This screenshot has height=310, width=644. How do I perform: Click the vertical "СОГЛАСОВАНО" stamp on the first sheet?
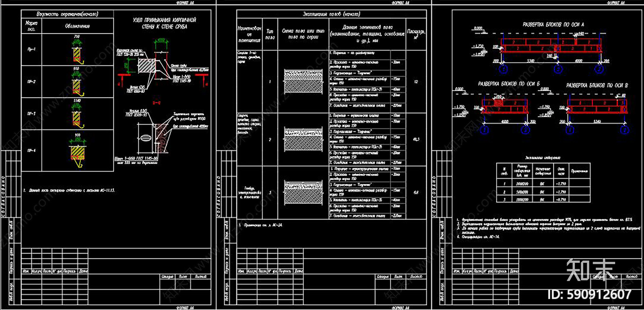click(4, 196)
